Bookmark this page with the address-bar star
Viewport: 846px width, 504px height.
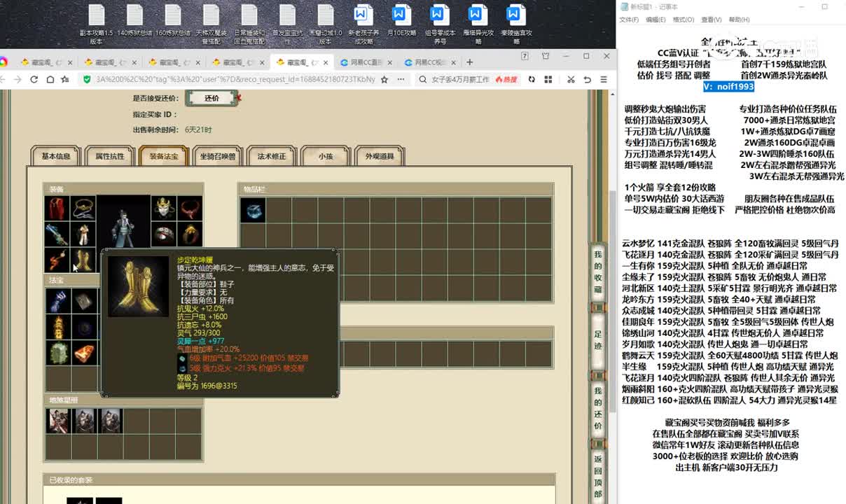pyautogui.click(x=384, y=80)
